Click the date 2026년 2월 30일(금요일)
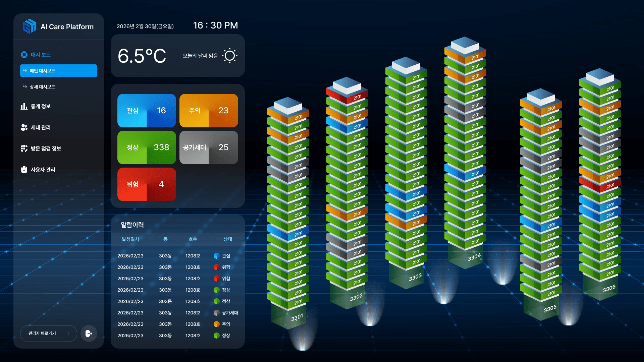The image size is (644, 362). 145,26
